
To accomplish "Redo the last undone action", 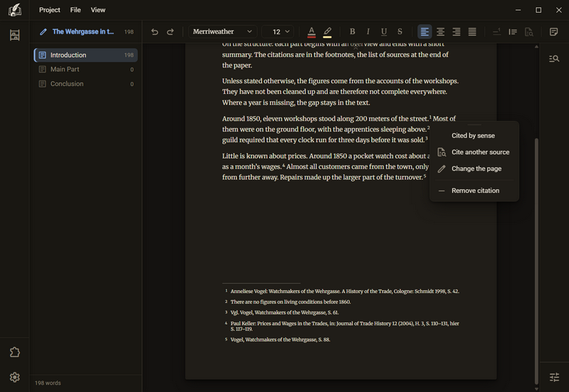I will [170, 31].
